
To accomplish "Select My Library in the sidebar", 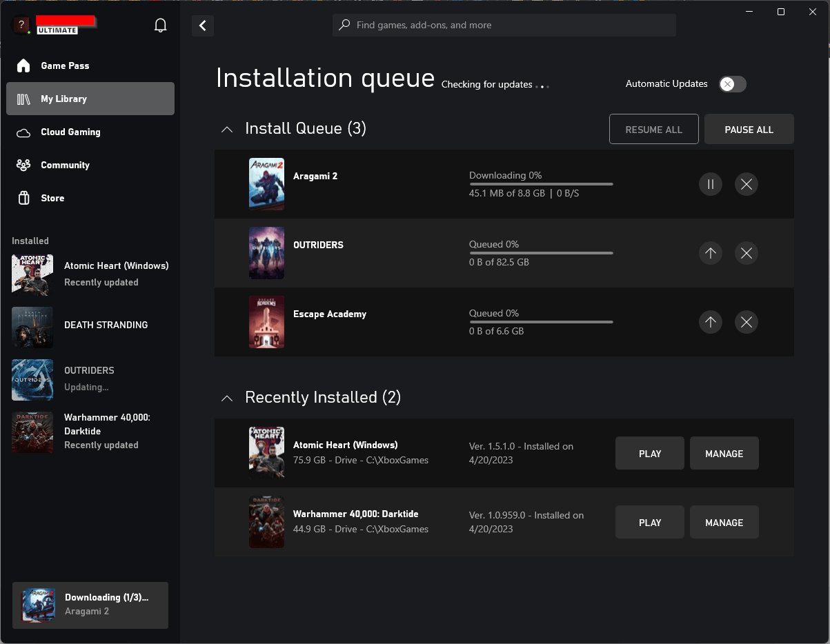I will [90, 99].
